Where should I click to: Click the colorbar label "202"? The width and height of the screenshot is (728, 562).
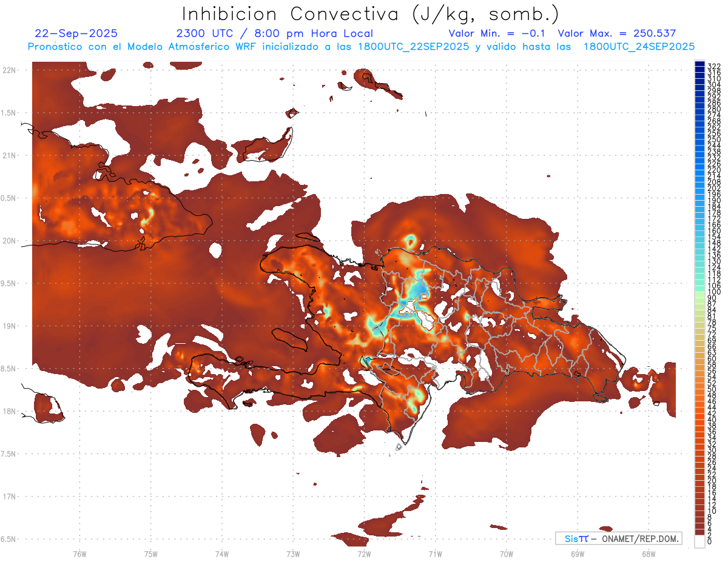tap(714, 188)
